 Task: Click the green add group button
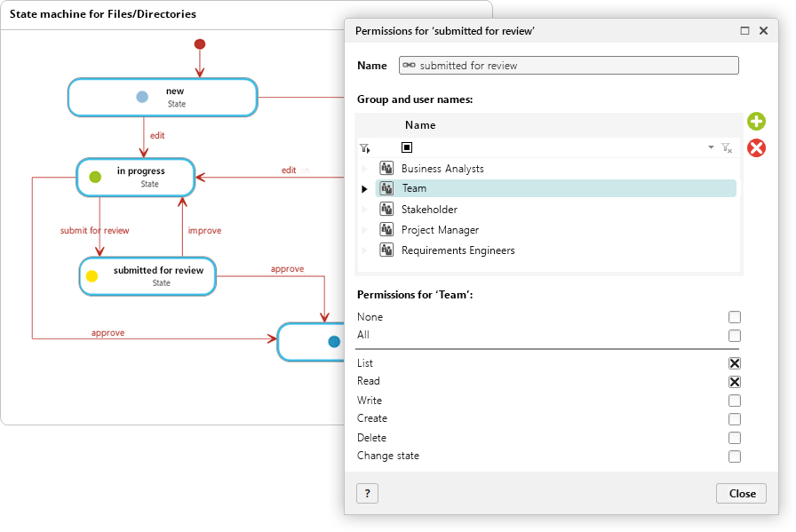point(756,122)
